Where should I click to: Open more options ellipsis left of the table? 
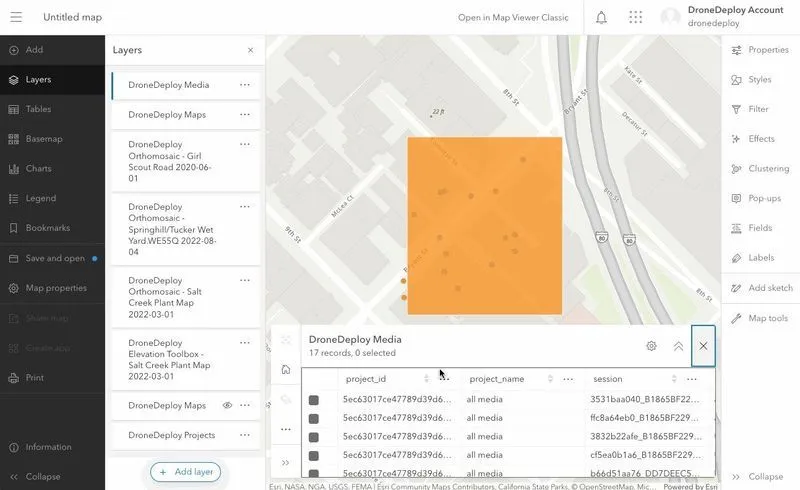pyautogui.click(x=286, y=429)
